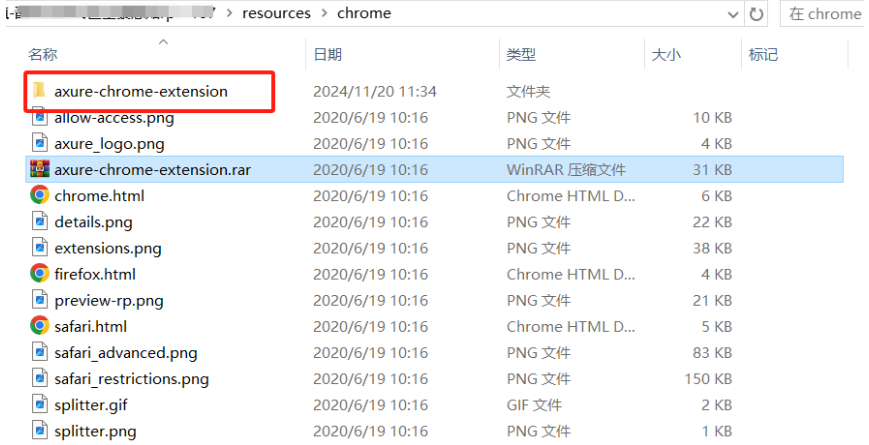Viewport: 869px width, 445px height.
Task: Click the 文件夹 type cell
Action: pyautogui.click(x=528, y=91)
